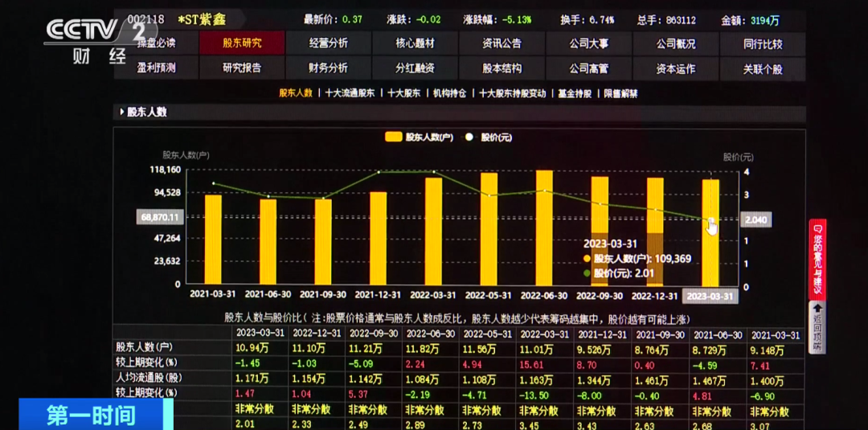Jump to 十大股东 section link
Screen dimensions: 868x430
403,93
